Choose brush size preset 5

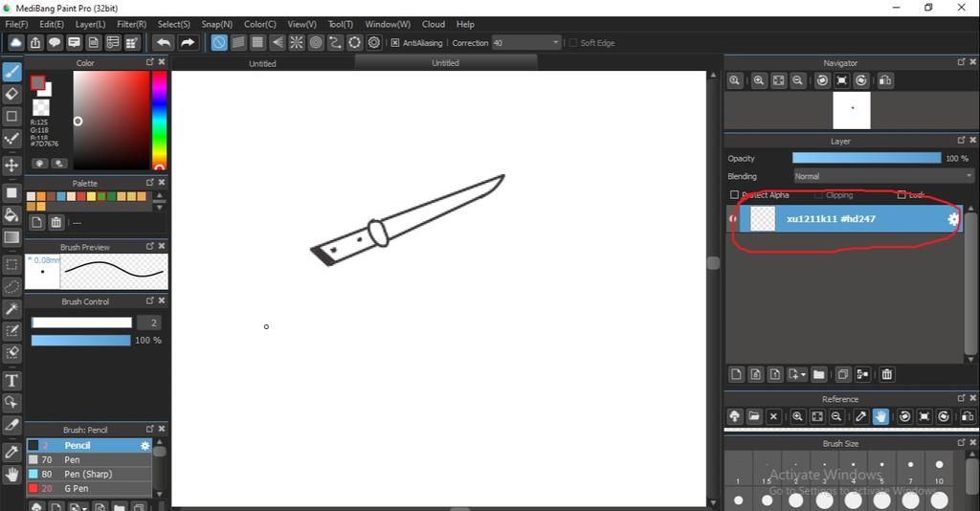(x=881, y=470)
